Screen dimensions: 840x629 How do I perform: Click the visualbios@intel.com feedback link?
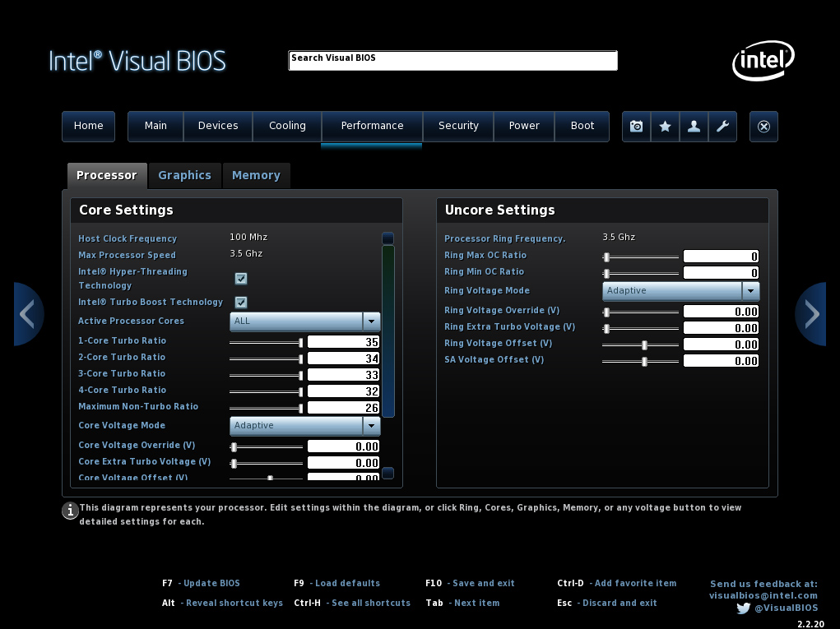pos(763,594)
